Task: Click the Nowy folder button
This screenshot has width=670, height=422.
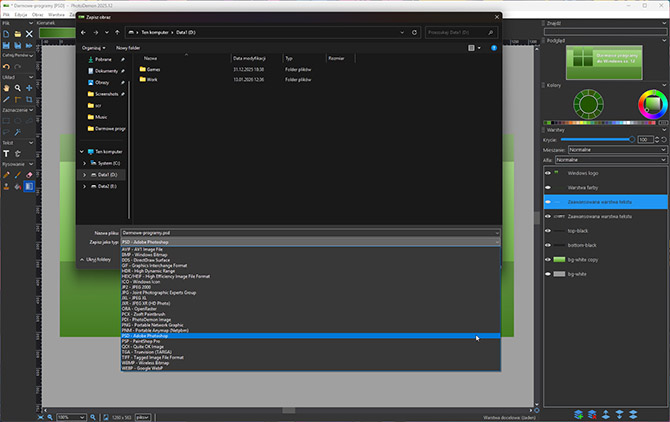Action: coord(128,47)
